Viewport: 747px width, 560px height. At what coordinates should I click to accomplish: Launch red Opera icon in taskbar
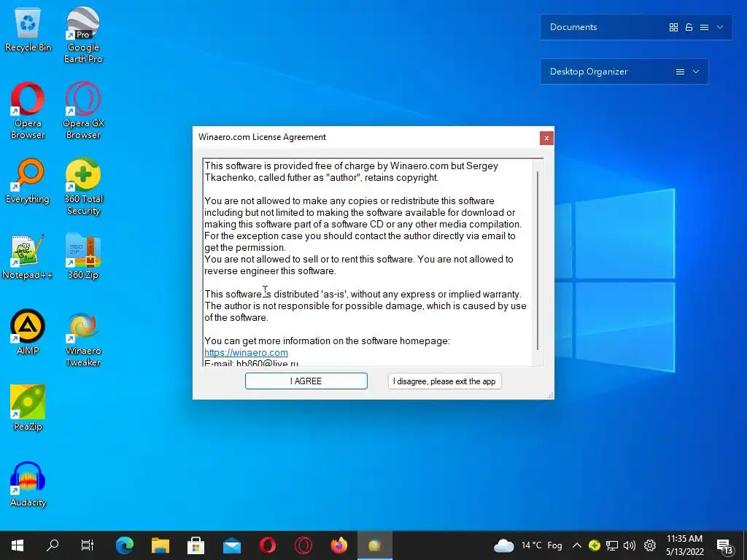pyautogui.click(x=268, y=545)
